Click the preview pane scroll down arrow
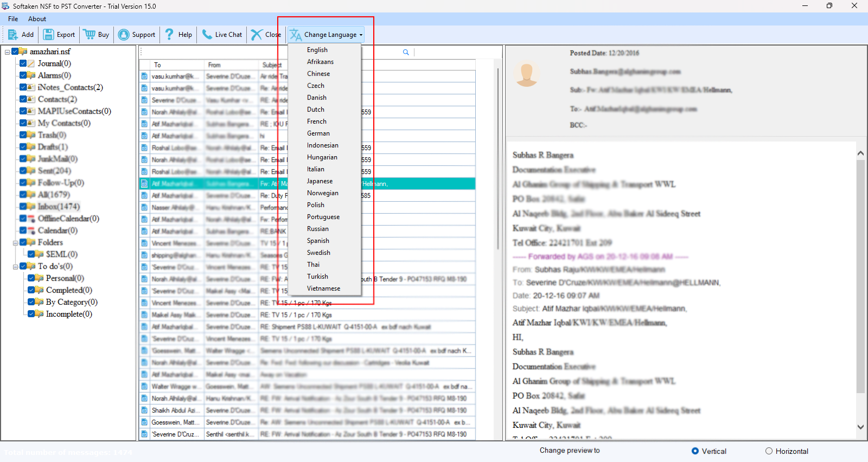 click(x=860, y=427)
